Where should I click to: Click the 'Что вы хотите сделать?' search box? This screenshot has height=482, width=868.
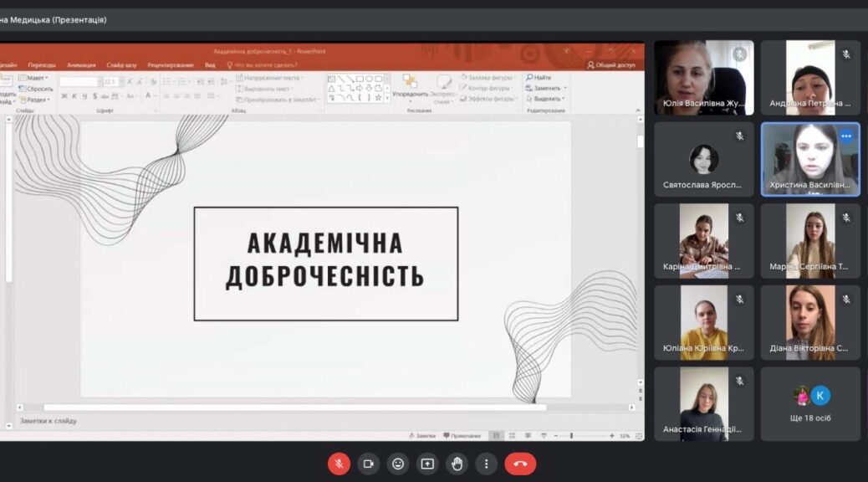pyautogui.click(x=262, y=64)
